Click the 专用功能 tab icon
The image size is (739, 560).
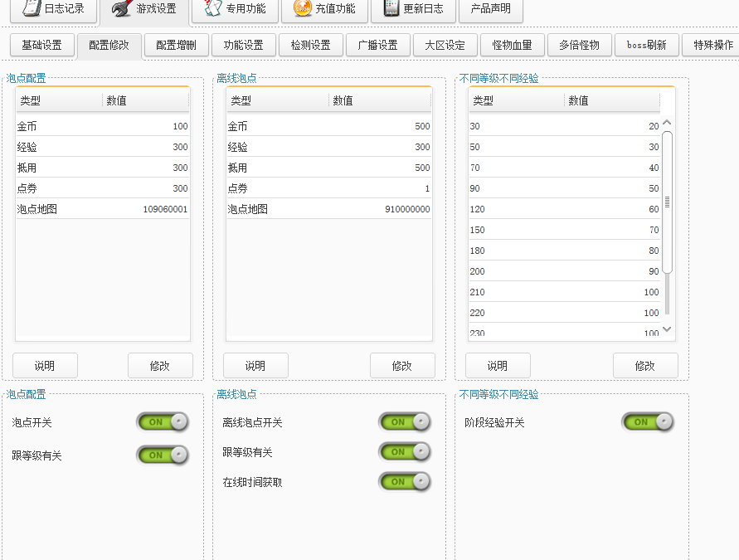213,7
